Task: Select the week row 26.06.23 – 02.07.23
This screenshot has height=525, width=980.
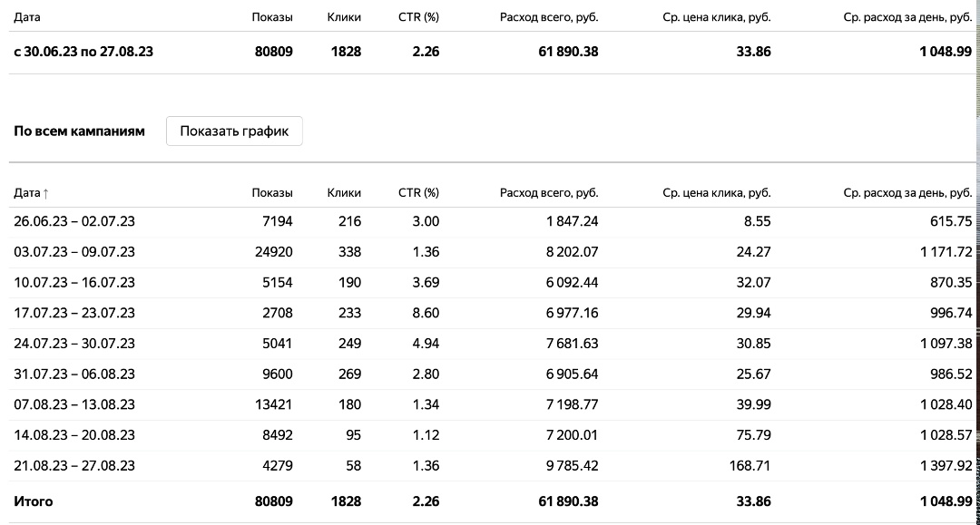Action: [x=74, y=221]
